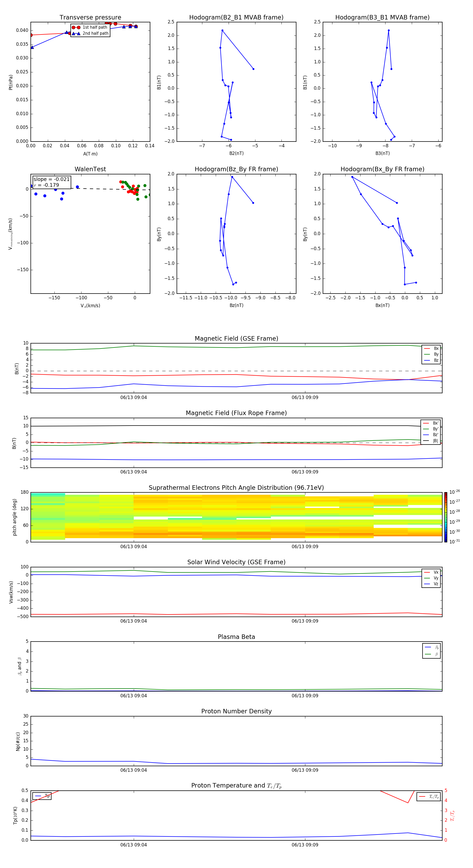Click the Plasma Beta plot title
Image resolution: width=473 pixels, height=868 pixels.
(236, 637)
